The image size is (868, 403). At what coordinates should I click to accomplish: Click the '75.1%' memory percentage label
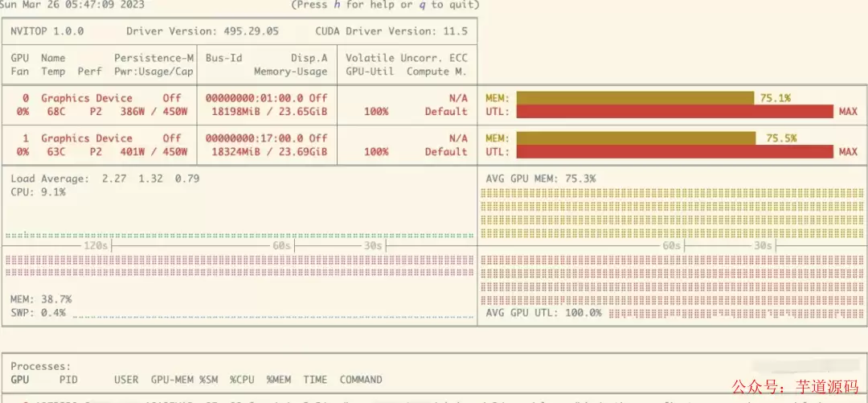click(x=776, y=98)
